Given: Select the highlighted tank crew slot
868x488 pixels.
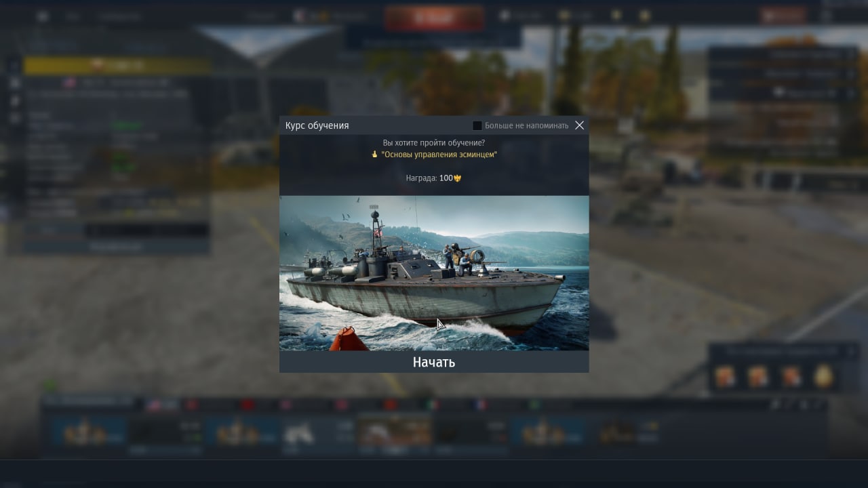Looking at the screenshot, I should (395, 432).
